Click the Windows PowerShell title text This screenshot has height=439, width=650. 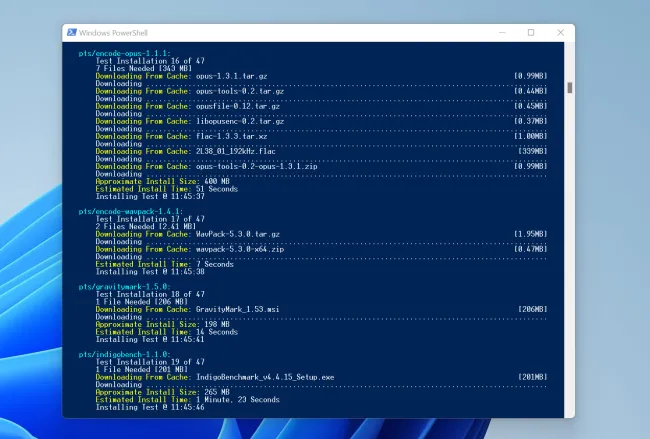pos(113,33)
